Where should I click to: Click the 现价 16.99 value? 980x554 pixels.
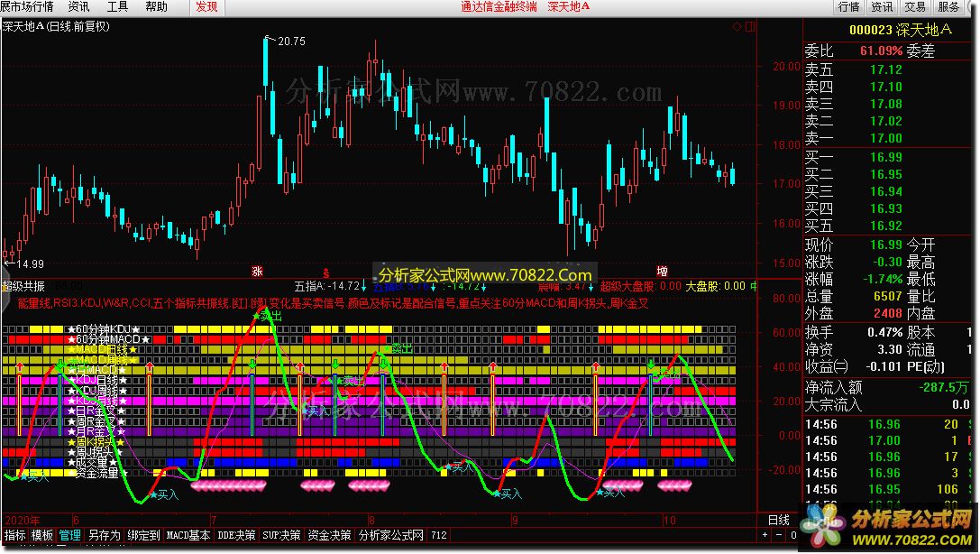pyautogui.click(x=886, y=245)
